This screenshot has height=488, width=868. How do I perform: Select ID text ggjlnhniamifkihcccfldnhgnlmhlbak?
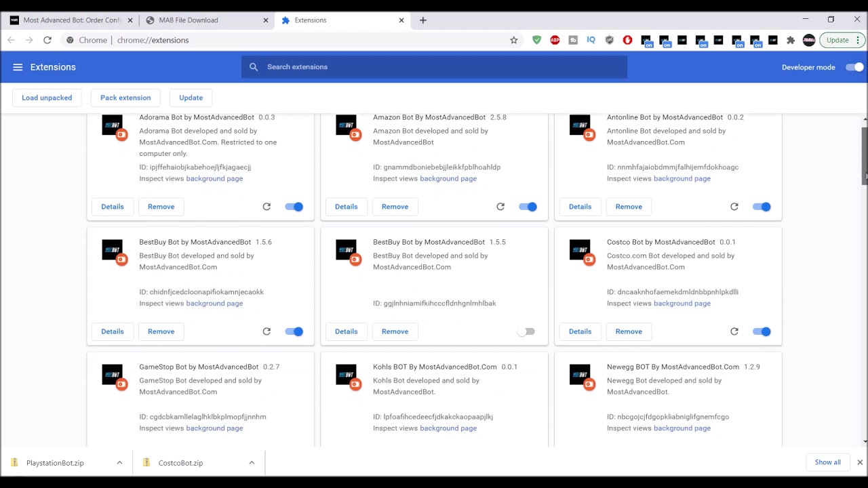click(439, 303)
